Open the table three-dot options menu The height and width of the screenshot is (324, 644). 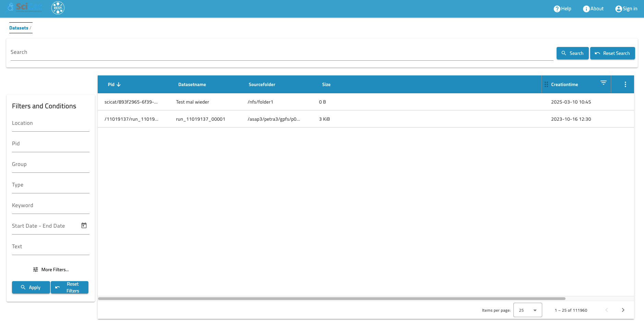625,84
